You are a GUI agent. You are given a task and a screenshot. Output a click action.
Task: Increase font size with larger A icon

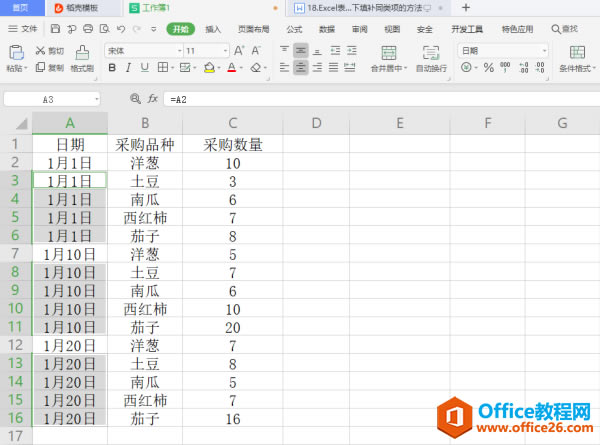[239, 51]
